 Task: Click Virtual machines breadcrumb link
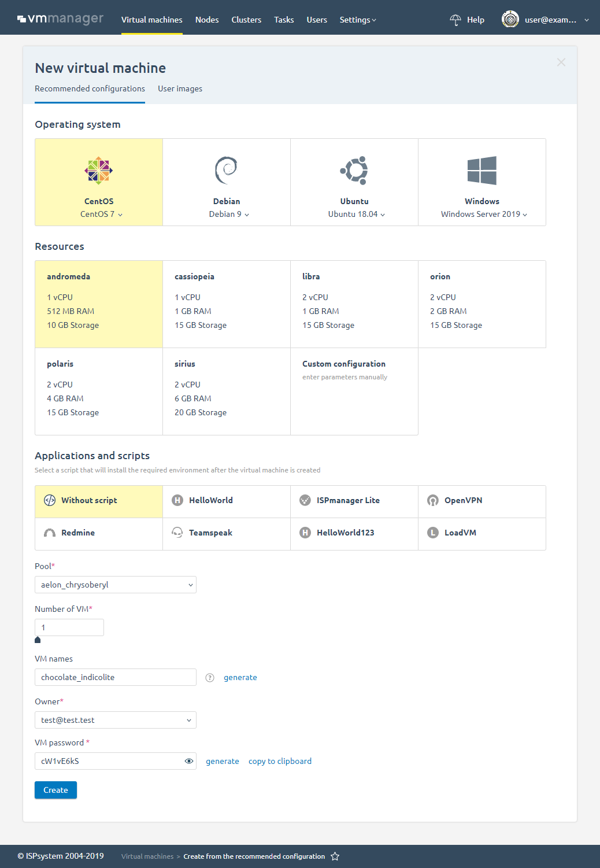147,856
